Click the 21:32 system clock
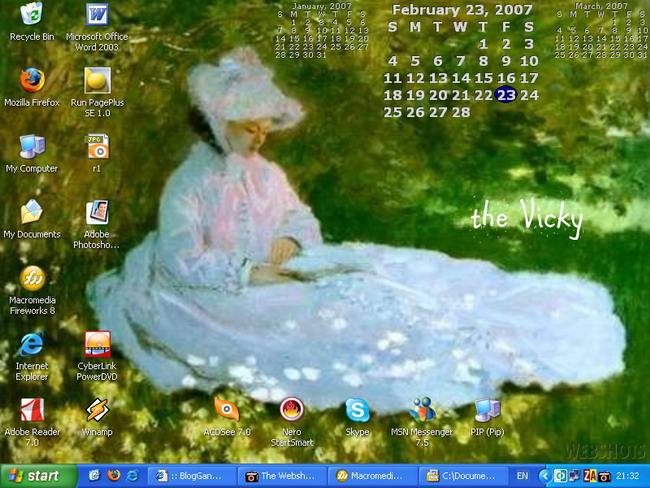This screenshot has width=650, height=488. click(627, 476)
